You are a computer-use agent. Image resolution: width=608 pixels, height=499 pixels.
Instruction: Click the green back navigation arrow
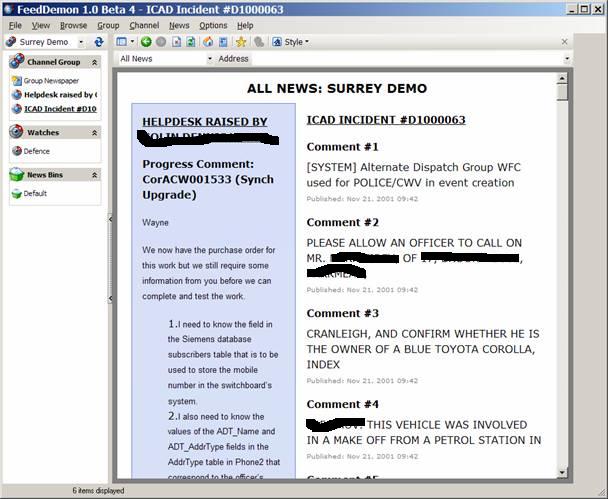tap(146, 42)
